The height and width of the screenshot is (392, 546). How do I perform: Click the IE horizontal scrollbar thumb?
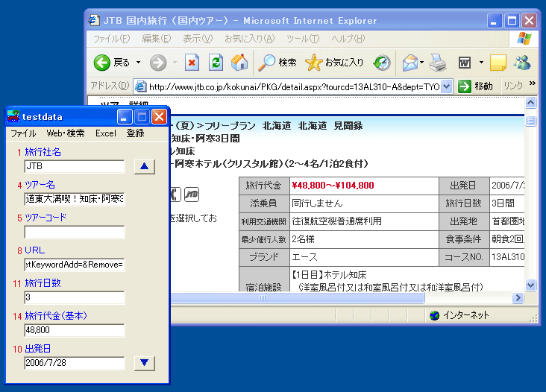coord(297,298)
